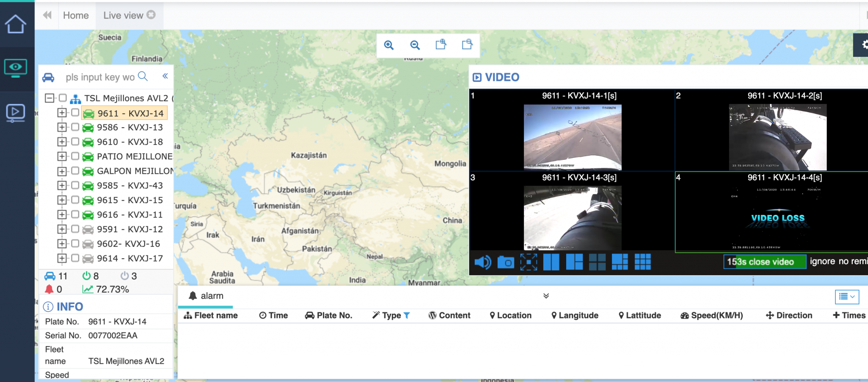Check the 9616 - KVXJ-11 checkbox
Screen dimensions: 868x382
[x=75, y=214]
